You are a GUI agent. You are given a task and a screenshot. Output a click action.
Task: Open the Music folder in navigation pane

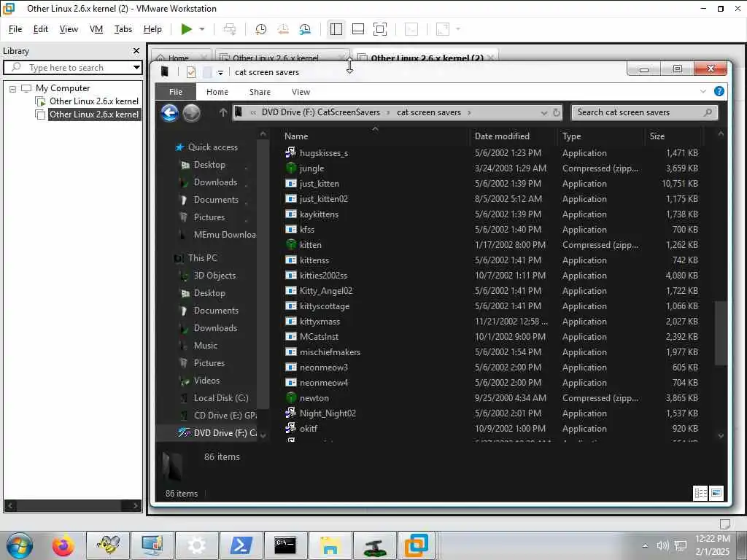click(x=205, y=345)
